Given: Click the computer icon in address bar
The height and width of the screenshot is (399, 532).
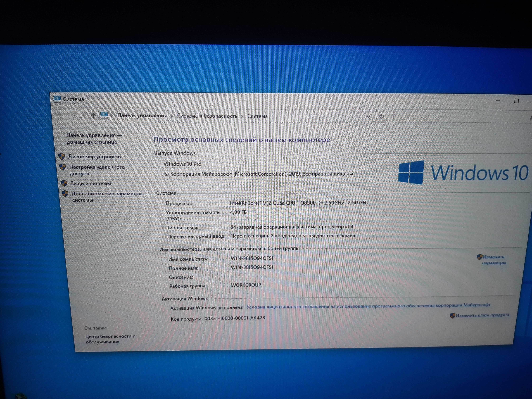Looking at the screenshot, I should [x=104, y=115].
